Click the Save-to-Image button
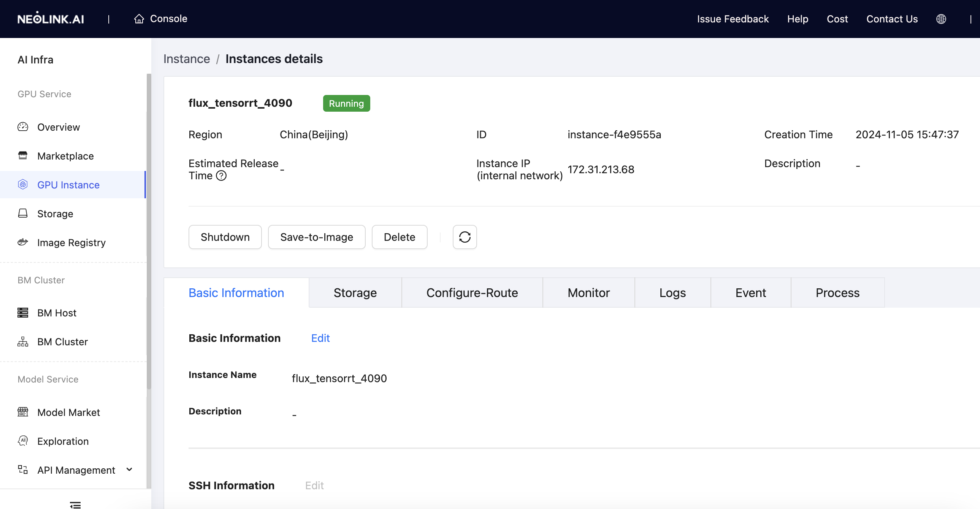The image size is (980, 509). (317, 237)
